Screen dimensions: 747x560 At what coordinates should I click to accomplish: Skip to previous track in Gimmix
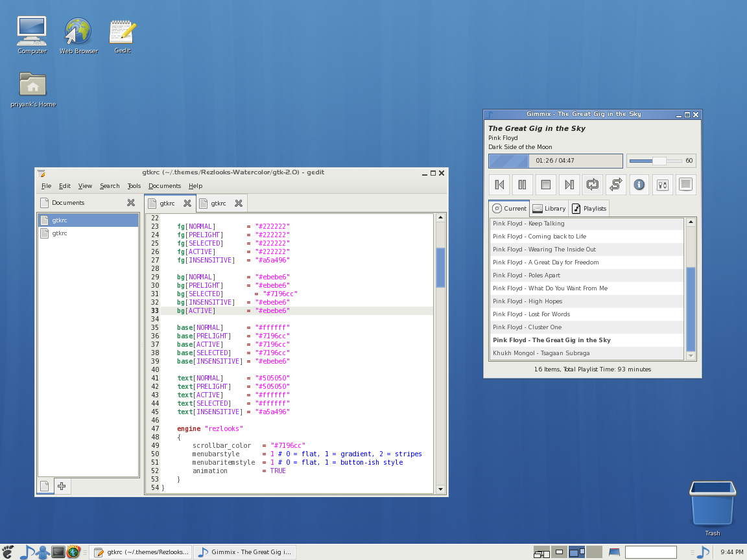(x=499, y=185)
